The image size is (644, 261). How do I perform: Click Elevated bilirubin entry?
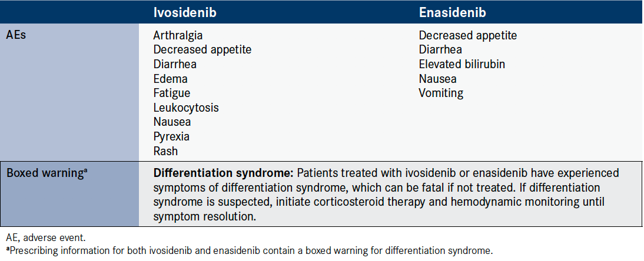(462, 65)
